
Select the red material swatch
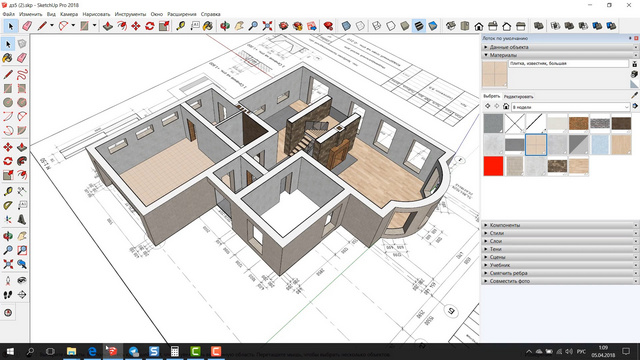point(493,166)
